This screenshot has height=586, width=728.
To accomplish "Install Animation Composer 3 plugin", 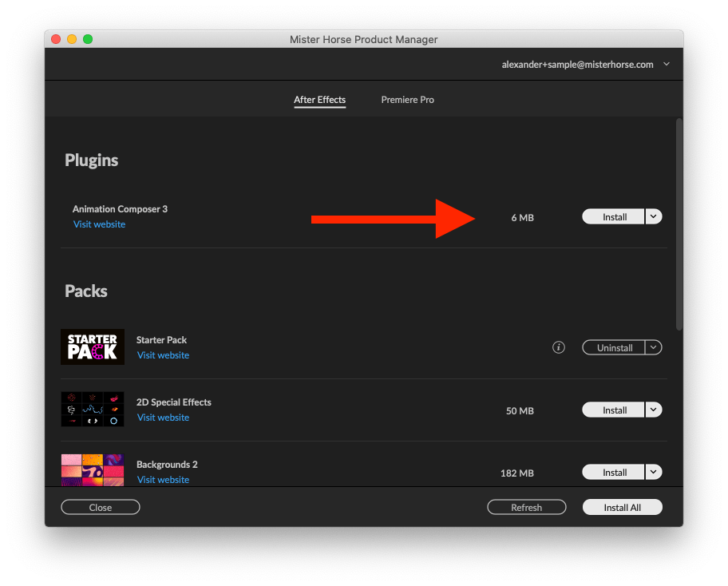I will pos(613,216).
